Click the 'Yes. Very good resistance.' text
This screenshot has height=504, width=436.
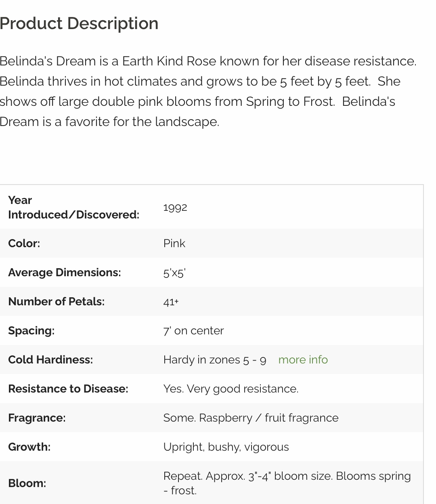(231, 388)
